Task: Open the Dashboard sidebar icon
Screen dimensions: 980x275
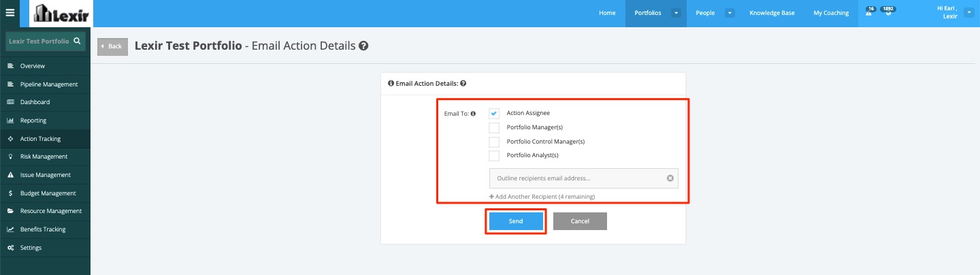Action: click(x=10, y=102)
